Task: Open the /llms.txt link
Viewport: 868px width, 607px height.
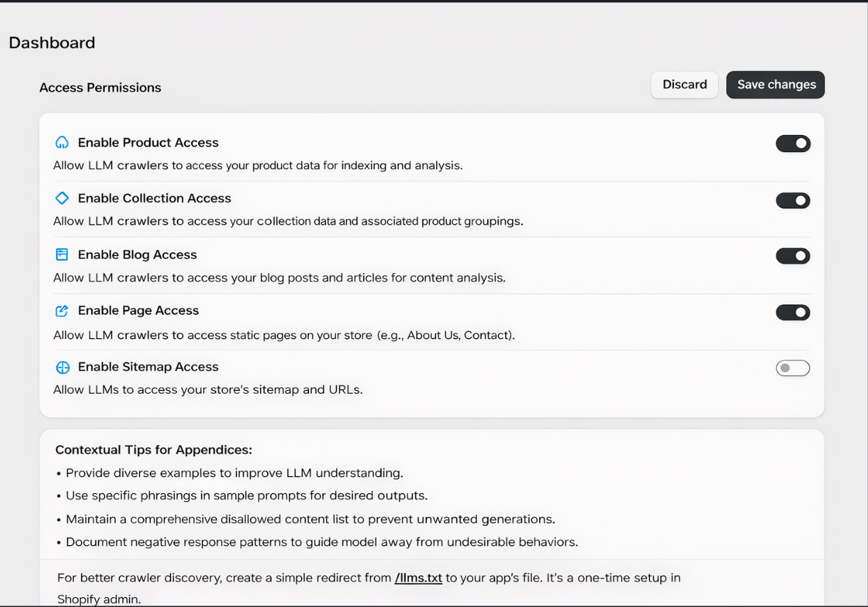Action: pyautogui.click(x=418, y=577)
